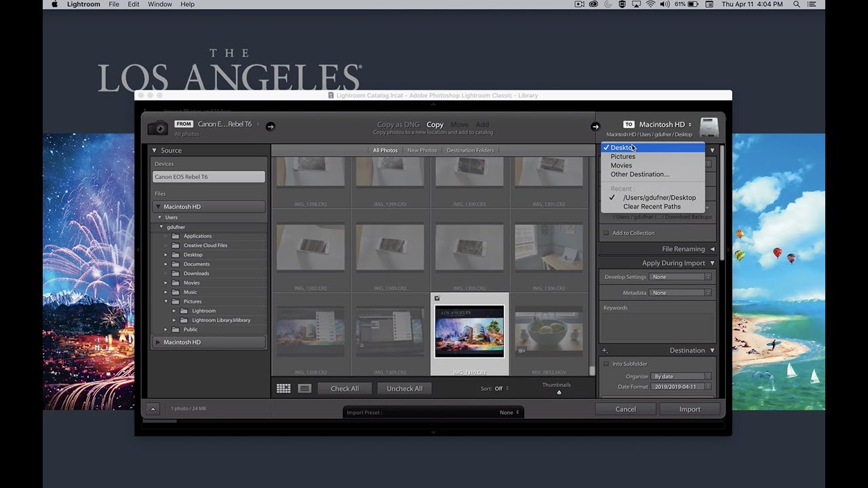Viewport: 868px width, 488px height.
Task: Open Creative Cloud in menu bar
Action: click(593, 4)
